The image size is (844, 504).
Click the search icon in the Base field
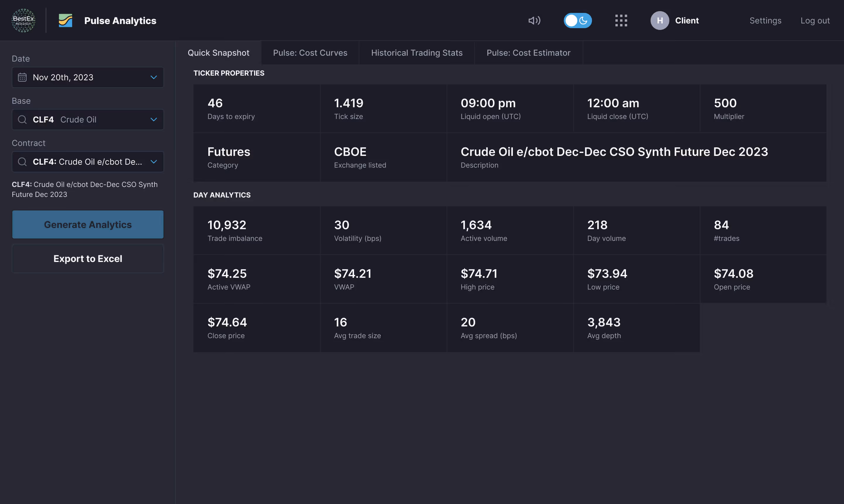pos(22,120)
